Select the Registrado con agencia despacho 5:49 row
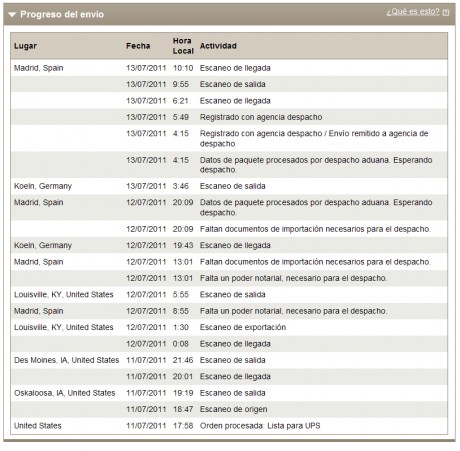Image resolution: width=460 pixels, height=451 pixels. [229, 117]
